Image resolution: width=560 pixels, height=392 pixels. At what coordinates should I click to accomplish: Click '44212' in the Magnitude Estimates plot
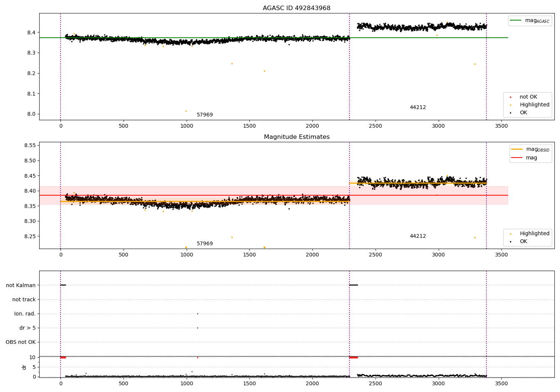click(418, 236)
